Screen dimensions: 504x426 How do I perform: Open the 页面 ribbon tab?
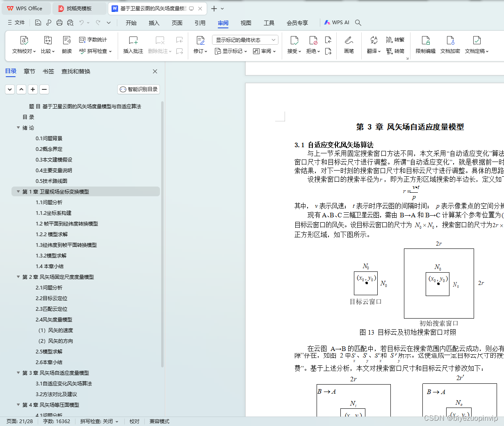pyautogui.click(x=177, y=23)
